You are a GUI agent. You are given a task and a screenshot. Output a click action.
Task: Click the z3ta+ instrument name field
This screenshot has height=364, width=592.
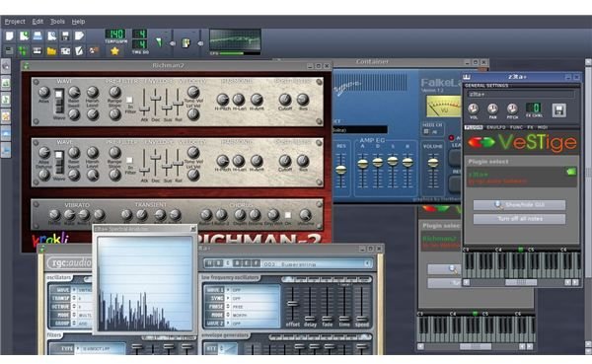[x=521, y=95]
